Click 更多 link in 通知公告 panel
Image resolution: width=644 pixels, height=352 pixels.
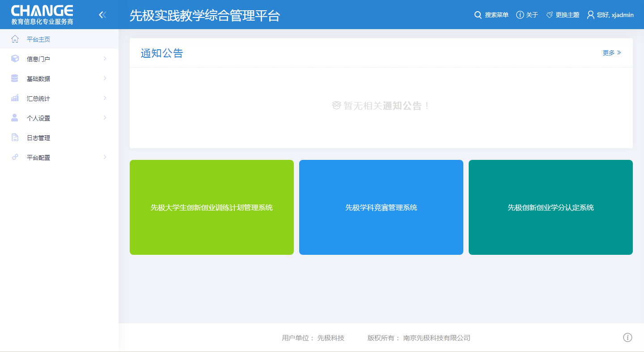tap(611, 53)
